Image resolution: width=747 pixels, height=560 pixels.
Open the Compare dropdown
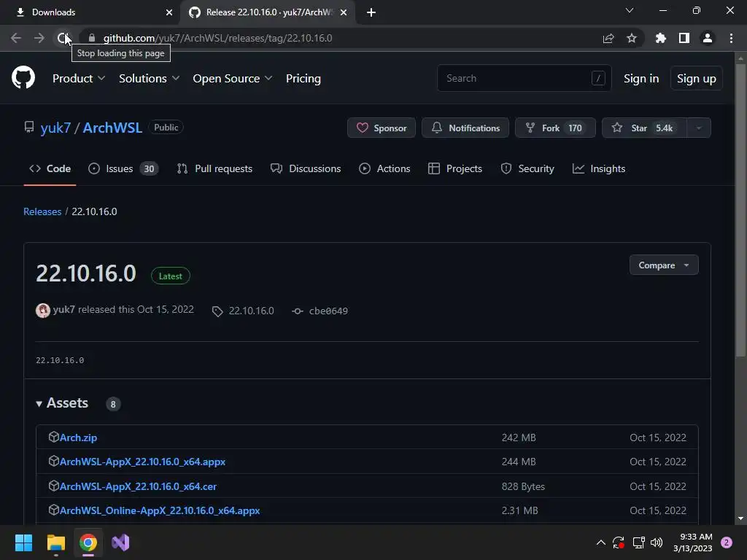(664, 265)
